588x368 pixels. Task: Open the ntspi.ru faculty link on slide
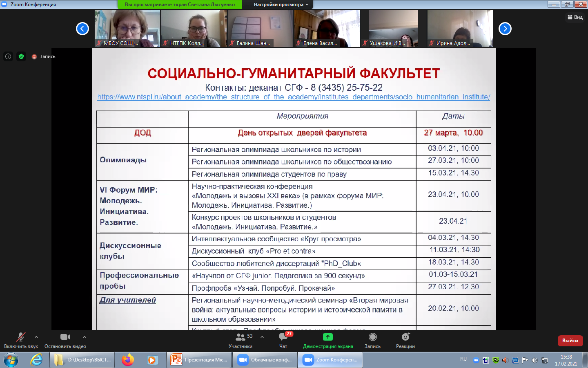pos(294,97)
